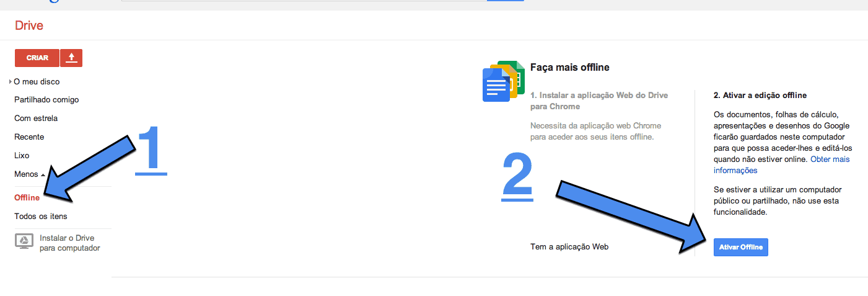Click the Drive logo text
Screen dimensions: 868x296
[x=28, y=26]
